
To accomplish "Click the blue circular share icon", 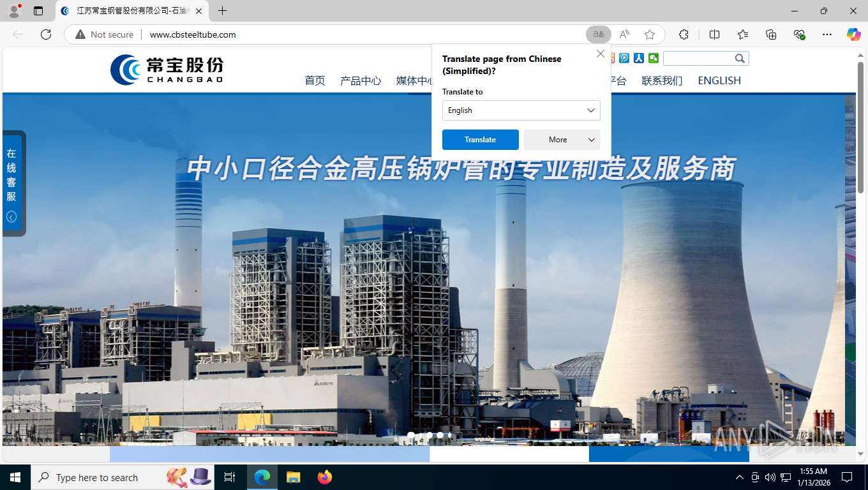I will click(x=624, y=58).
